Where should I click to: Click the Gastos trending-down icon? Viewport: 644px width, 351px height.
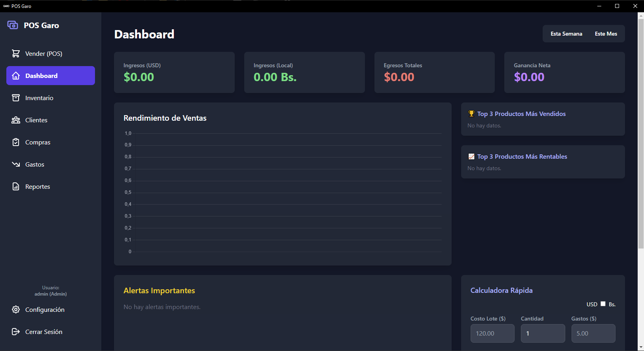click(16, 164)
